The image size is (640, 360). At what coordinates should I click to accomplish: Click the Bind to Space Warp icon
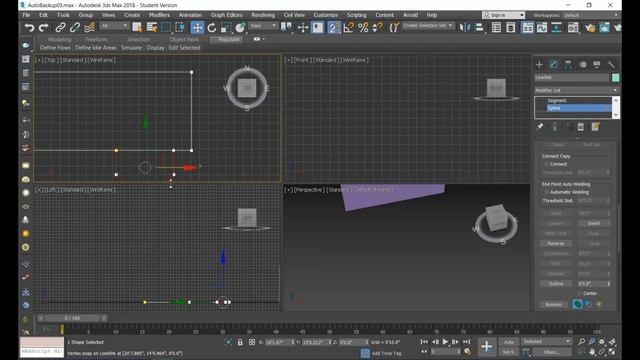coord(89,28)
